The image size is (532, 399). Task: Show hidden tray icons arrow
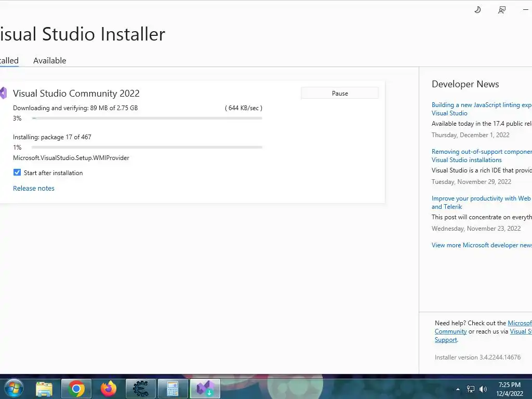(458, 389)
